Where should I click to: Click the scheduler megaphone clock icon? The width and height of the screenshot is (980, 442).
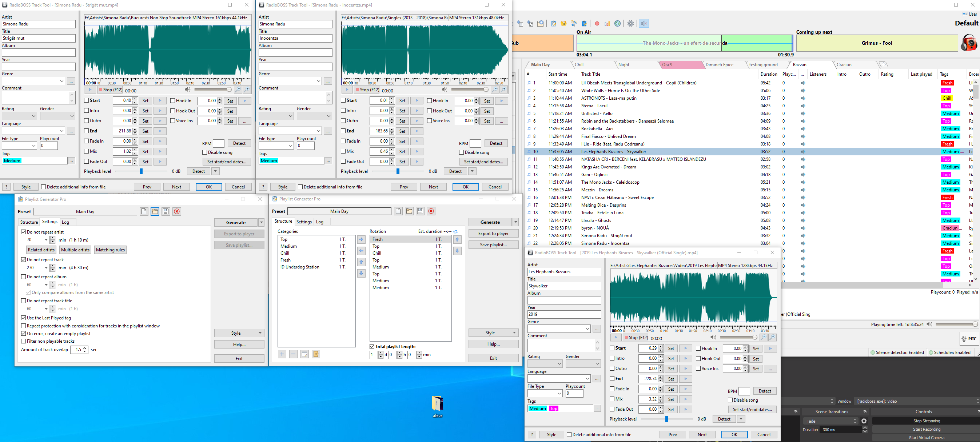[574, 24]
